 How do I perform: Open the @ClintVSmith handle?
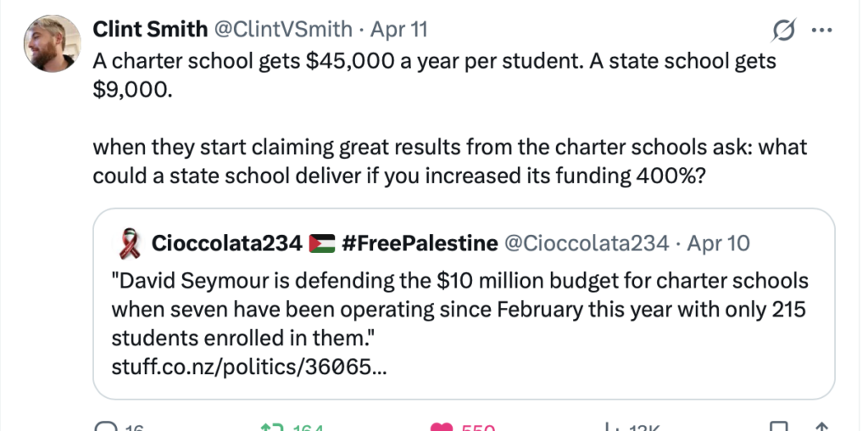tap(281, 30)
